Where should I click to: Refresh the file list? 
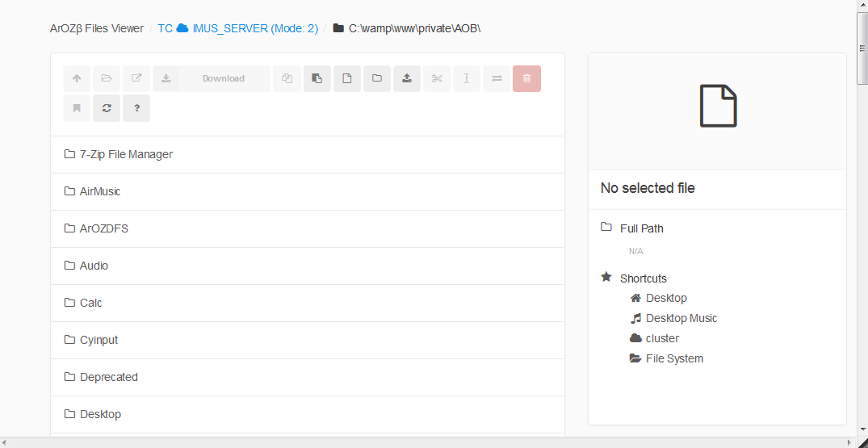(107, 108)
